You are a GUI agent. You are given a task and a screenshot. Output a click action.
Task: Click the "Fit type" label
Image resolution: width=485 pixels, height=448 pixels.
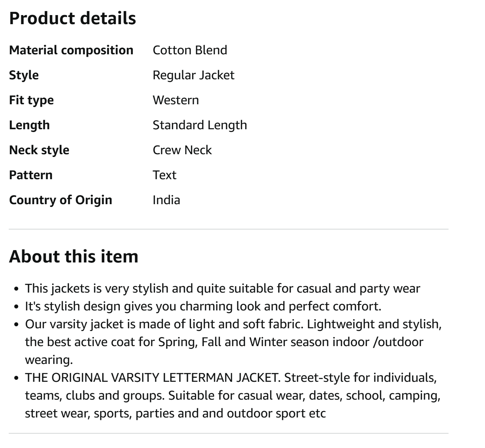coord(31,100)
